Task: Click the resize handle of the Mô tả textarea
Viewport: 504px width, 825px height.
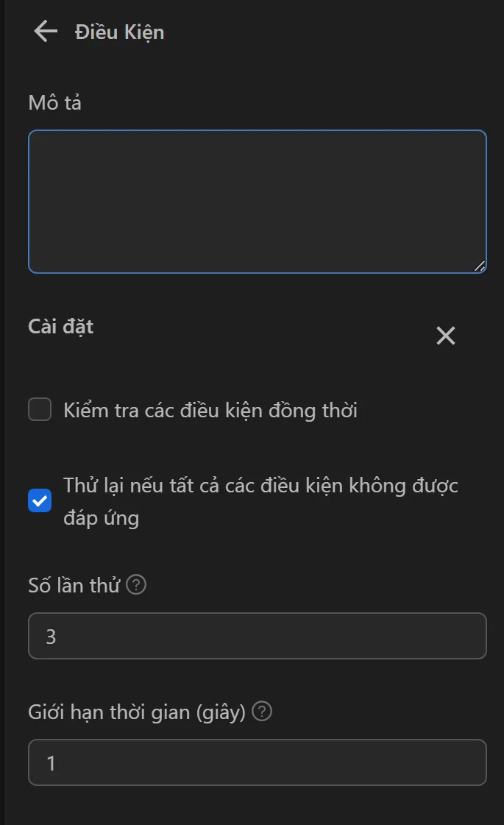Action: coord(481,266)
